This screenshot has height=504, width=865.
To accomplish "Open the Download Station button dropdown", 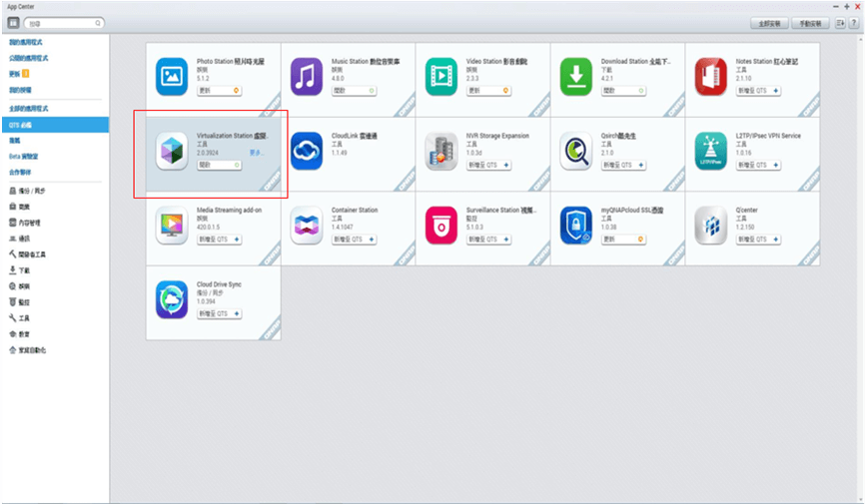I will 638,90.
